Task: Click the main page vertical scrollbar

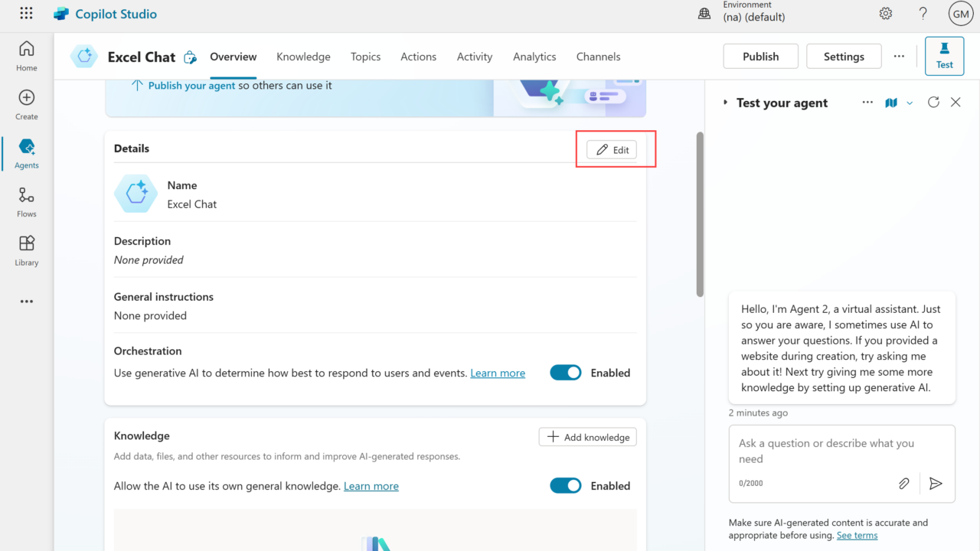Action: pos(700,214)
